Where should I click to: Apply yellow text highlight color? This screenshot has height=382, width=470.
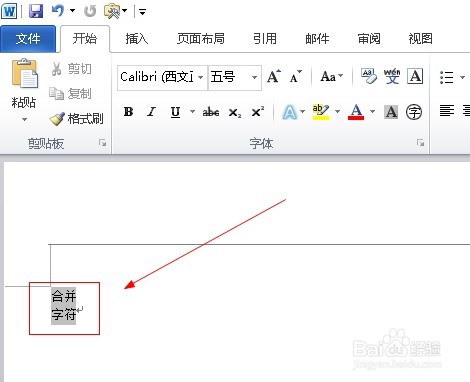pos(321,112)
